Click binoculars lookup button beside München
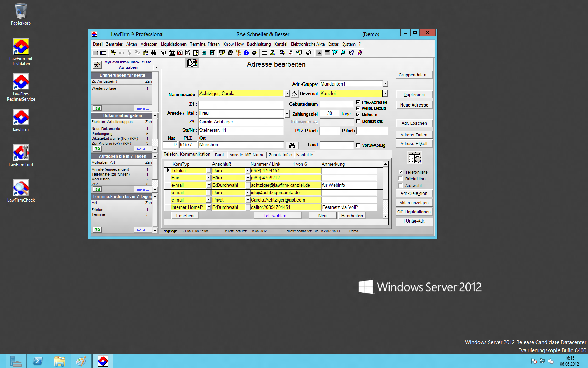588x368 pixels. click(x=292, y=145)
